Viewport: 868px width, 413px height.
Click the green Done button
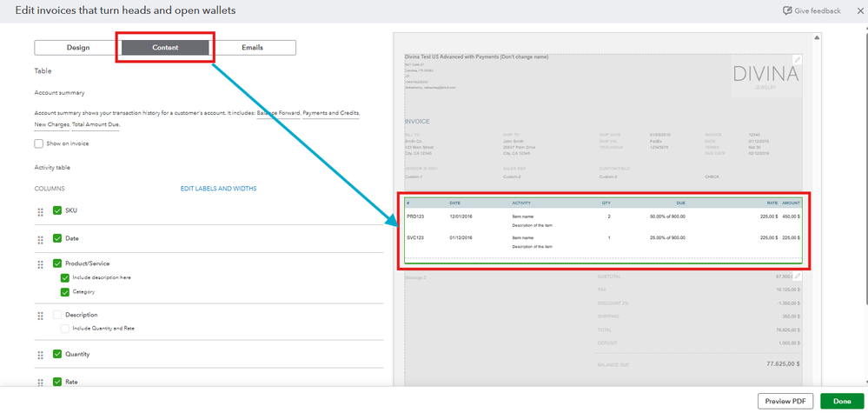coord(841,401)
